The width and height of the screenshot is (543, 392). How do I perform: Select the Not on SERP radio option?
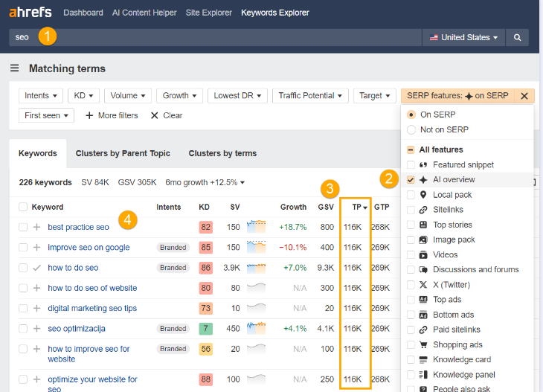point(411,129)
